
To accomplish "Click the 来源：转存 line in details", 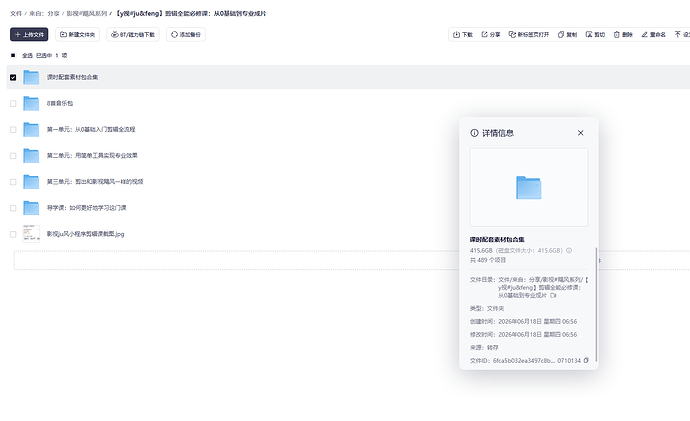I will [x=484, y=348].
